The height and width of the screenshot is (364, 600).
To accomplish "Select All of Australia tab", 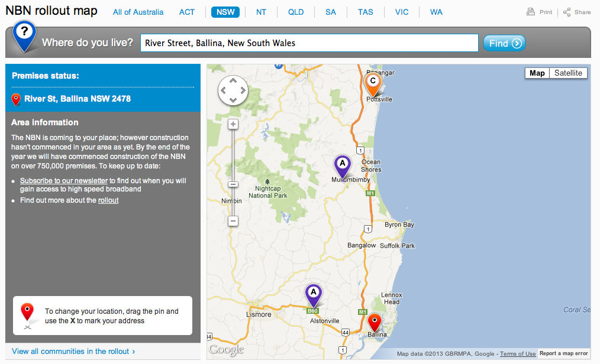I will pos(138,12).
